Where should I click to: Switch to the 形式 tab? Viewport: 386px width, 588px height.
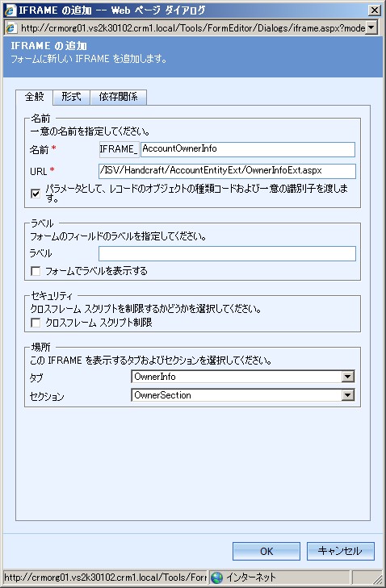[71, 97]
